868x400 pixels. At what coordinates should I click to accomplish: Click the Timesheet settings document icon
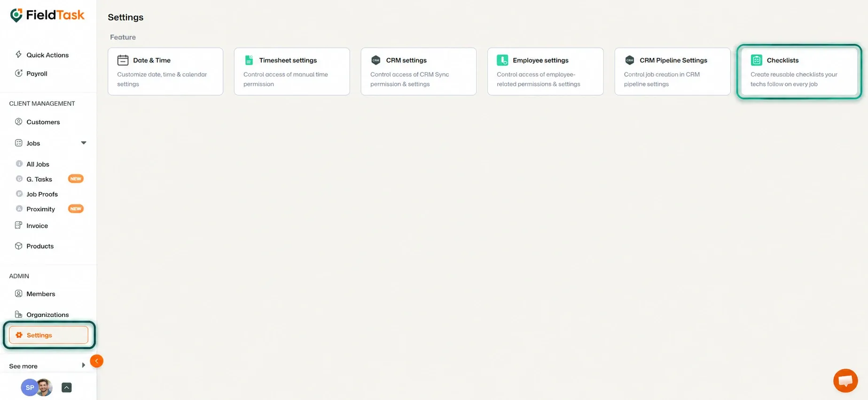point(249,60)
